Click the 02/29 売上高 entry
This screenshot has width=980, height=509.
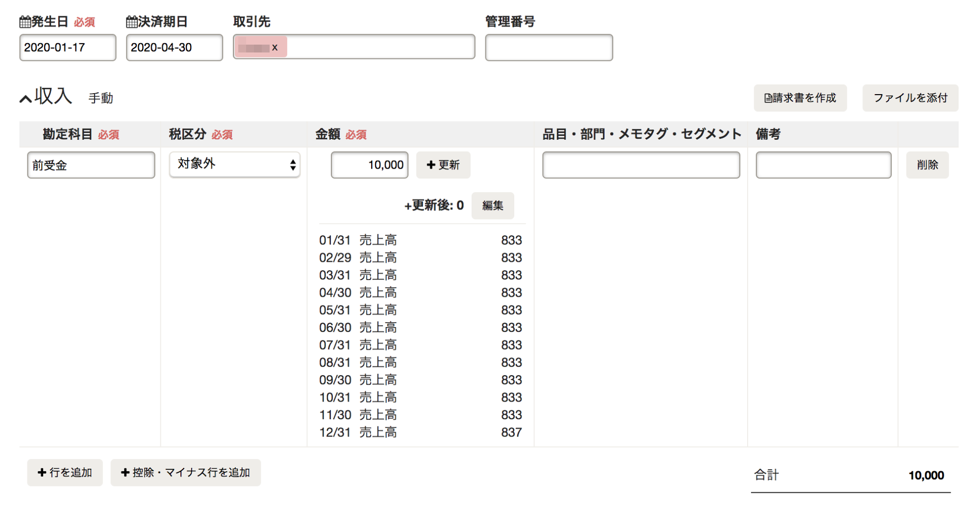pyautogui.click(x=421, y=257)
